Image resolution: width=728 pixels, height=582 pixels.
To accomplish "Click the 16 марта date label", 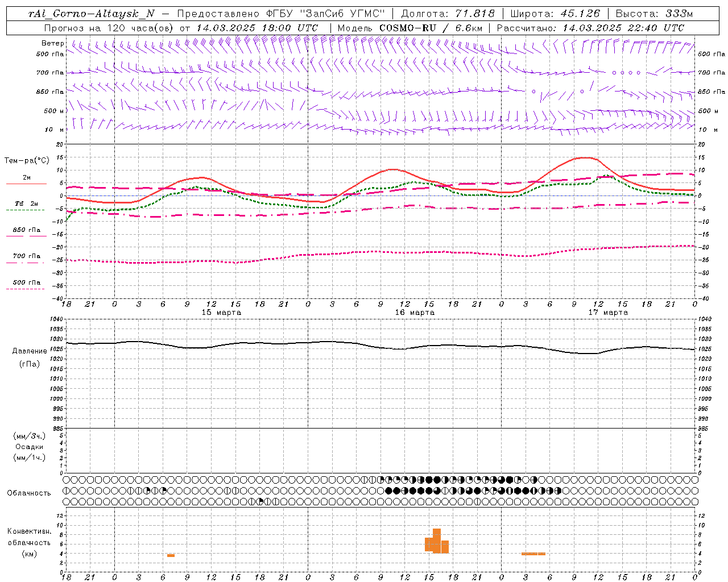I will [415, 313].
